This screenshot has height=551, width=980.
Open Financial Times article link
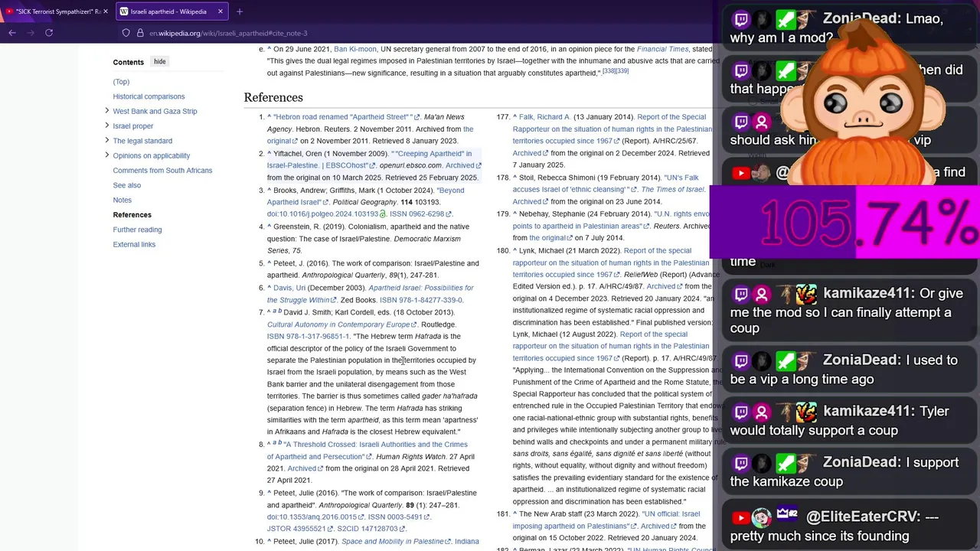click(662, 49)
